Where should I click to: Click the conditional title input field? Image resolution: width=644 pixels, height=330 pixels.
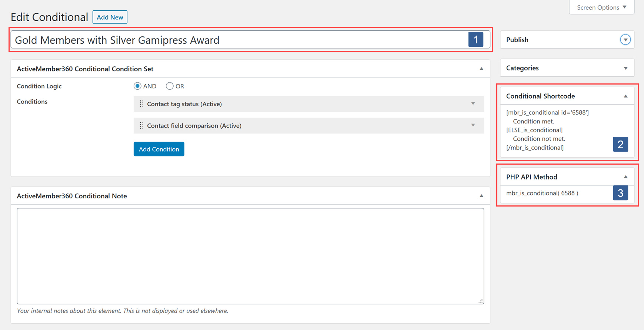(x=237, y=40)
